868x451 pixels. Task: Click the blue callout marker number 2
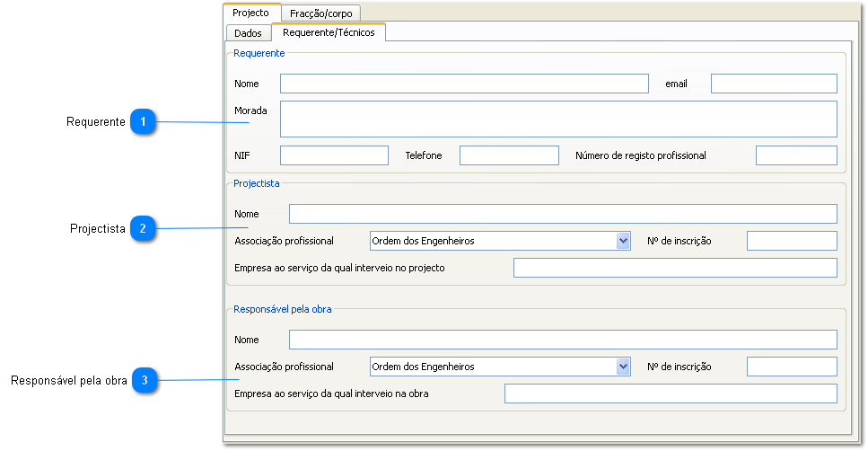point(143,229)
